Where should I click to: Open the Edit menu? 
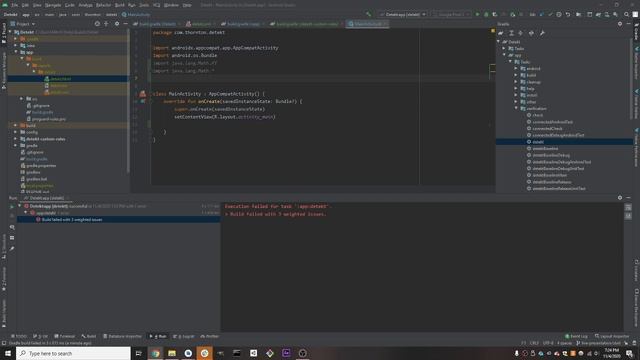25,5
